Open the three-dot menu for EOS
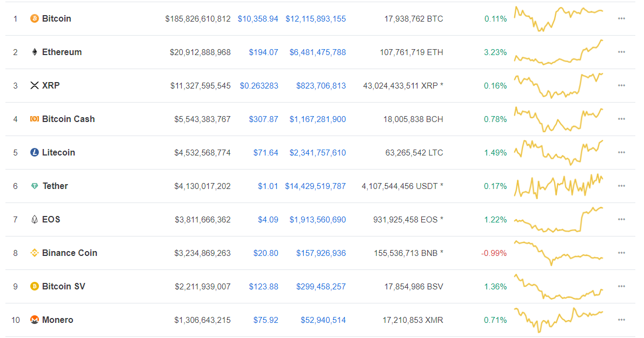Viewport: 644px width, 338px height. (x=621, y=219)
